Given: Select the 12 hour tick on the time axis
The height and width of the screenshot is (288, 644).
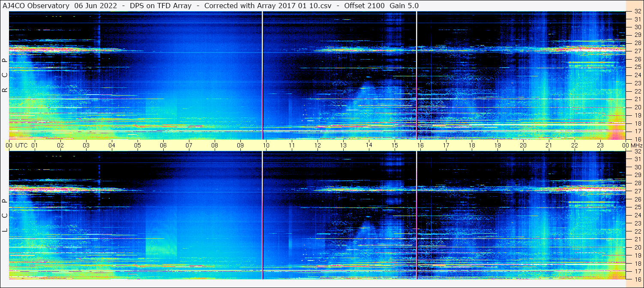Looking at the screenshot, I should pos(318,145).
